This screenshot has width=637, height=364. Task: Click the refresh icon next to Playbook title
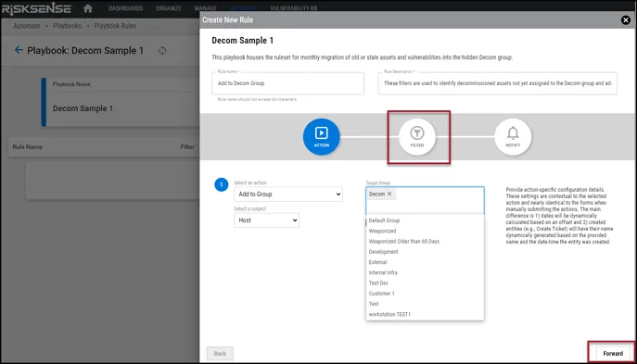pyautogui.click(x=162, y=51)
